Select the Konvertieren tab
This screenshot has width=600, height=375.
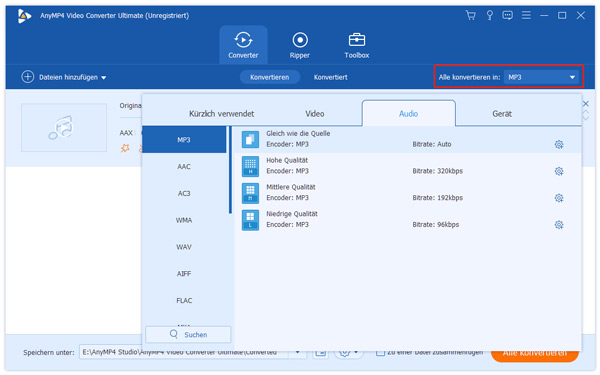(269, 77)
